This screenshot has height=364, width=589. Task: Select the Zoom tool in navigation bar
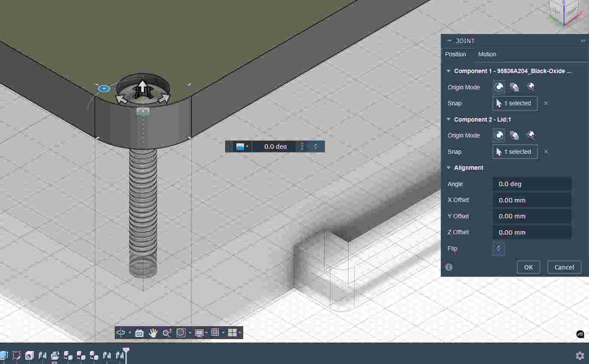click(x=167, y=333)
